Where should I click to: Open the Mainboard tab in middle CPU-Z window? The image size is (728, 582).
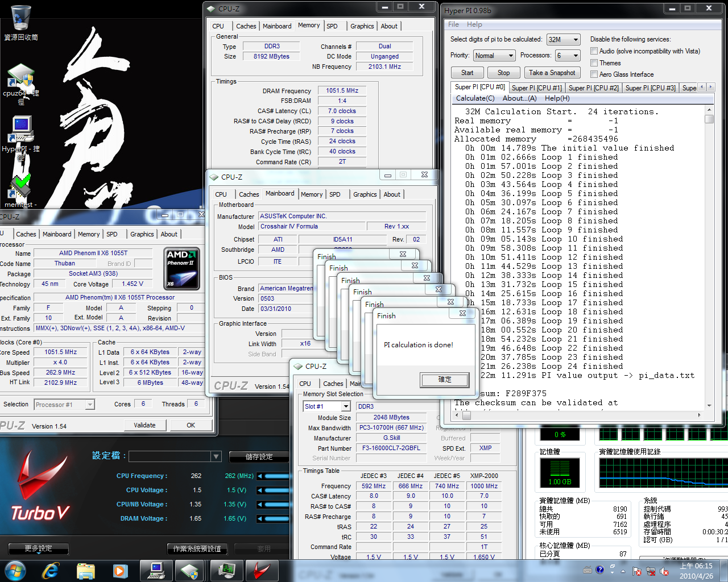point(280,193)
